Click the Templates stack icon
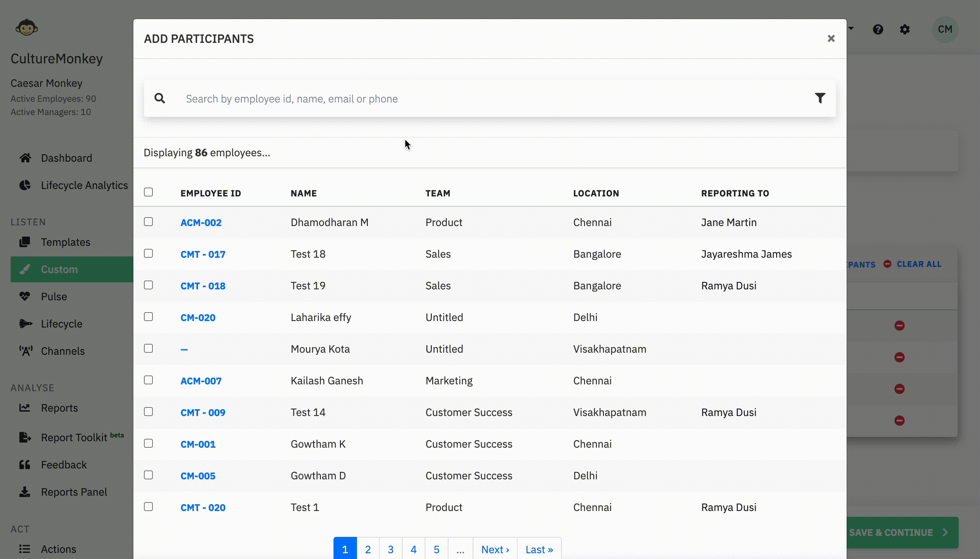The height and width of the screenshot is (559, 980). pyautogui.click(x=24, y=242)
